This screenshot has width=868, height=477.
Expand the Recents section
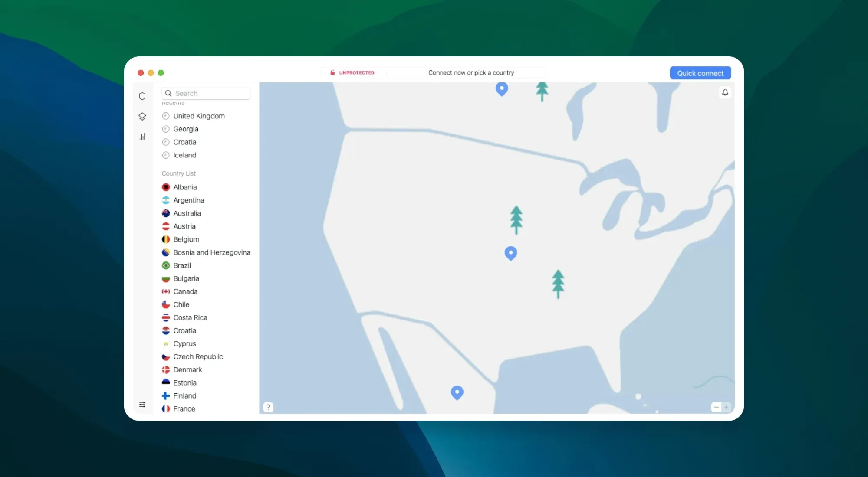click(x=173, y=103)
